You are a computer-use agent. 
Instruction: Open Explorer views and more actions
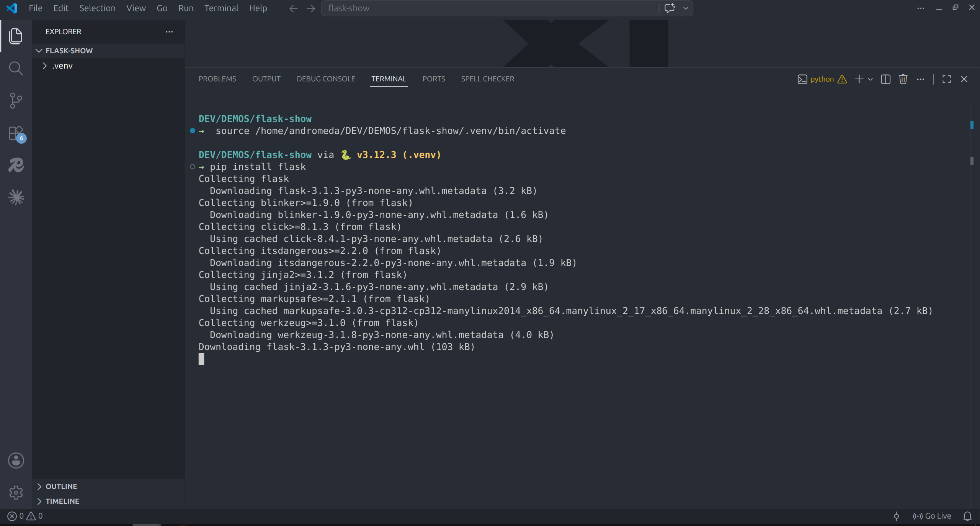169,32
